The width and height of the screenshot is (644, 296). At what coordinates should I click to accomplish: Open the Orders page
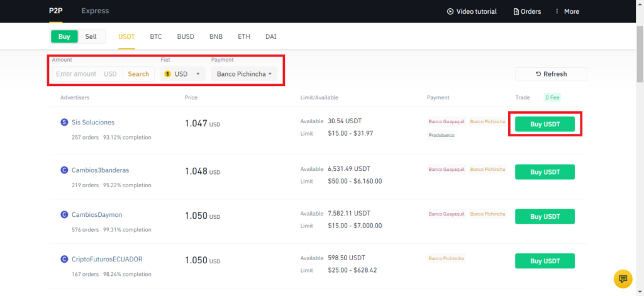coord(528,11)
